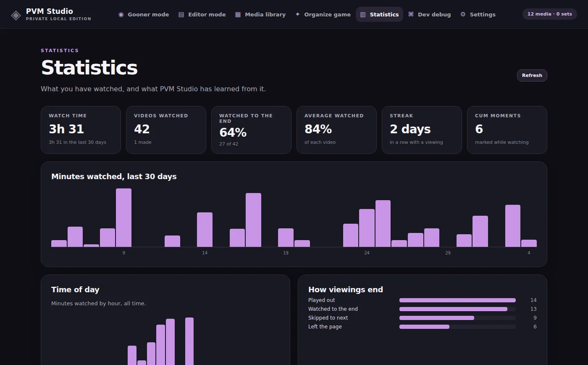Click the count 13 beside Watched to the end
The height and width of the screenshot is (365, 588).
click(533, 309)
